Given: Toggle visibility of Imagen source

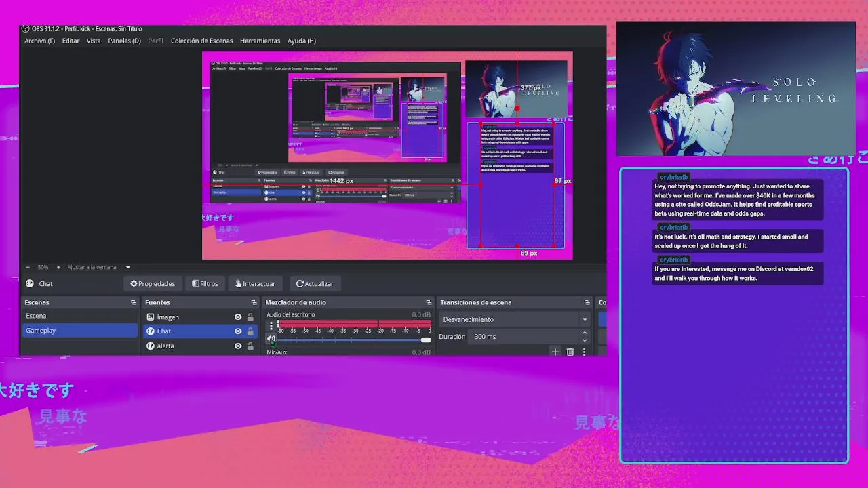Looking at the screenshot, I should point(238,317).
